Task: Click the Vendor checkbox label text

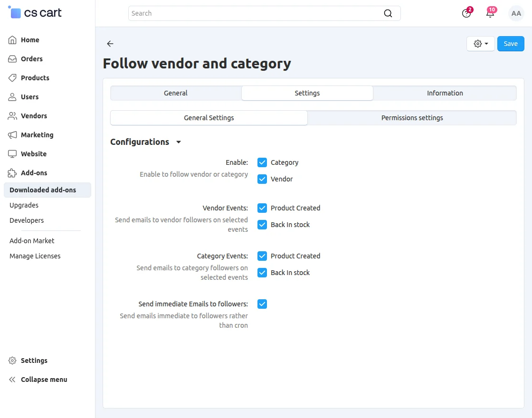Action: 282,179
